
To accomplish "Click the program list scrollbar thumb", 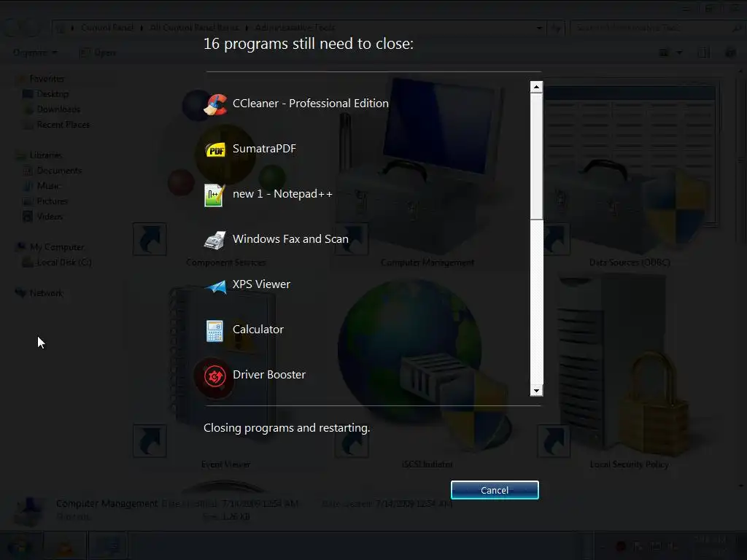I will 536,156.
